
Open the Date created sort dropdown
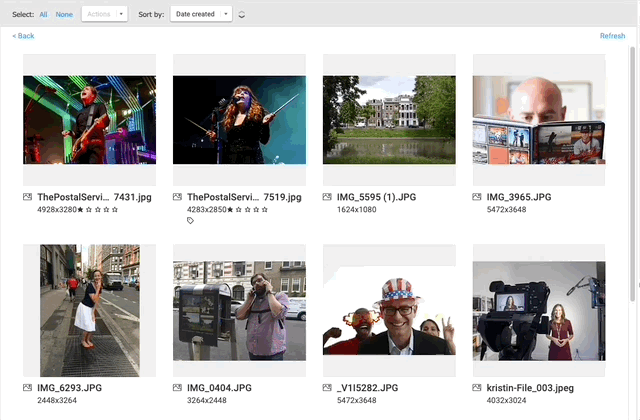(201, 14)
